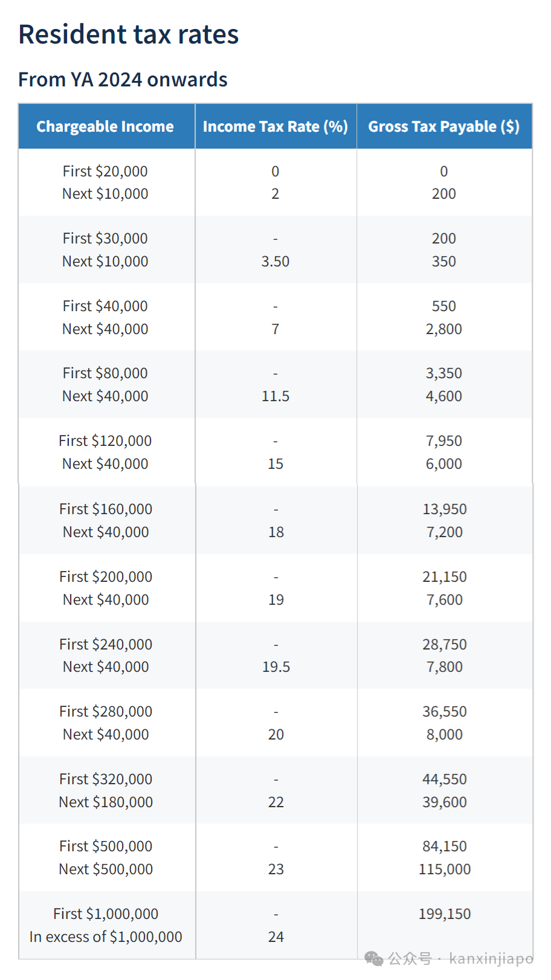
Task: Click the 19.5 rate value
Action: coord(276,667)
